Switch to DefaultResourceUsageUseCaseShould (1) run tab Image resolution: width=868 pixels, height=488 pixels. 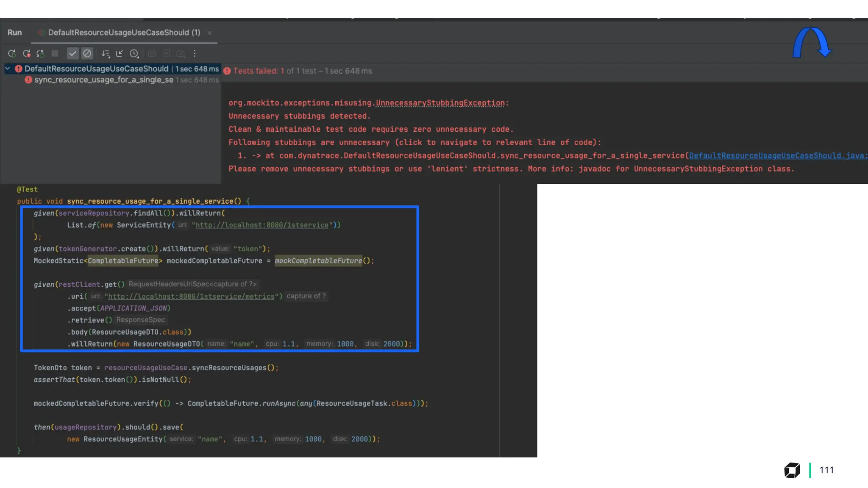point(123,33)
